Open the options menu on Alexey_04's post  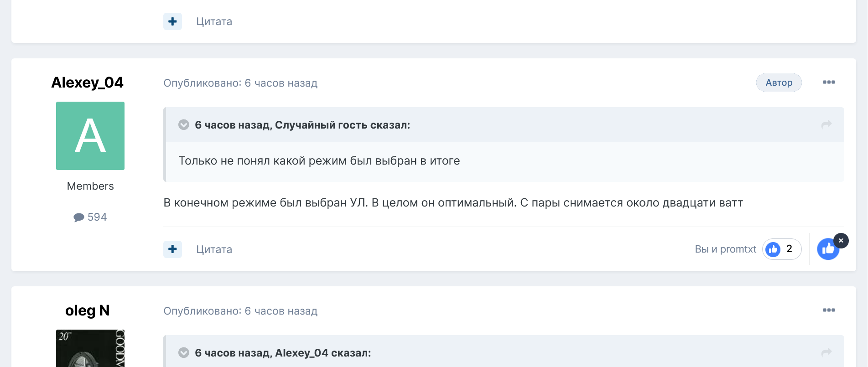pos(829,82)
